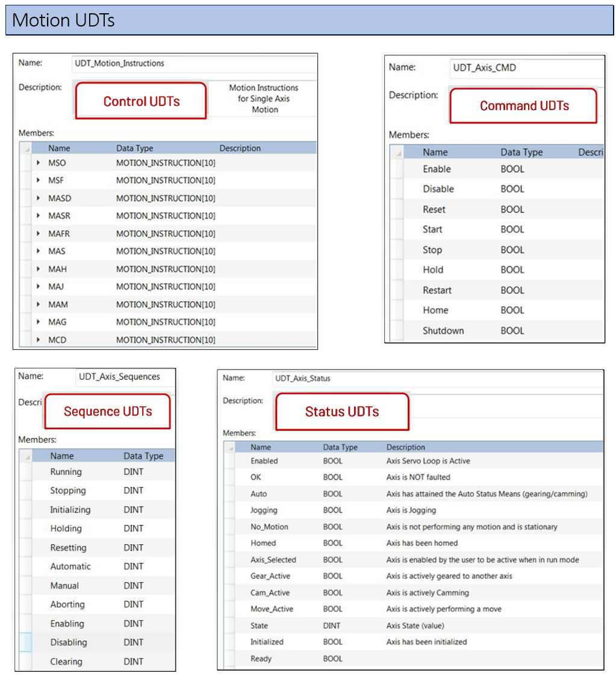The width and height of the screenshot is (616, 682).
Task: Click the Description column header in Motion Instructions
Action: 240,148
